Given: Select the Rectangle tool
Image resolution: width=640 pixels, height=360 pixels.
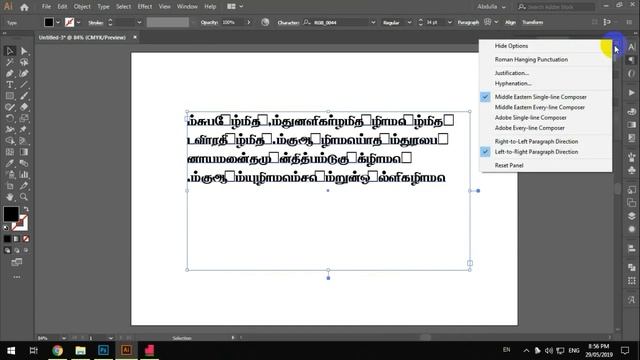Looking at the screenshot, I should [x=10, y=96].
